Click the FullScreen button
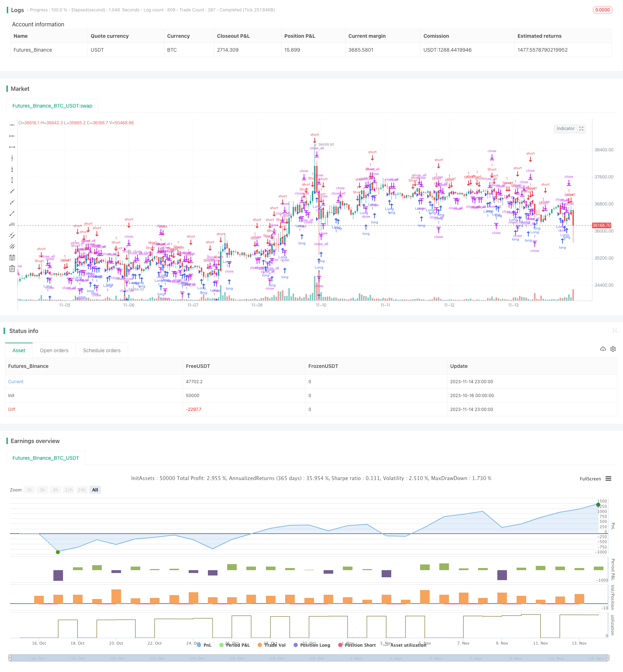The image size is (623, 672). tap(590, 479)
